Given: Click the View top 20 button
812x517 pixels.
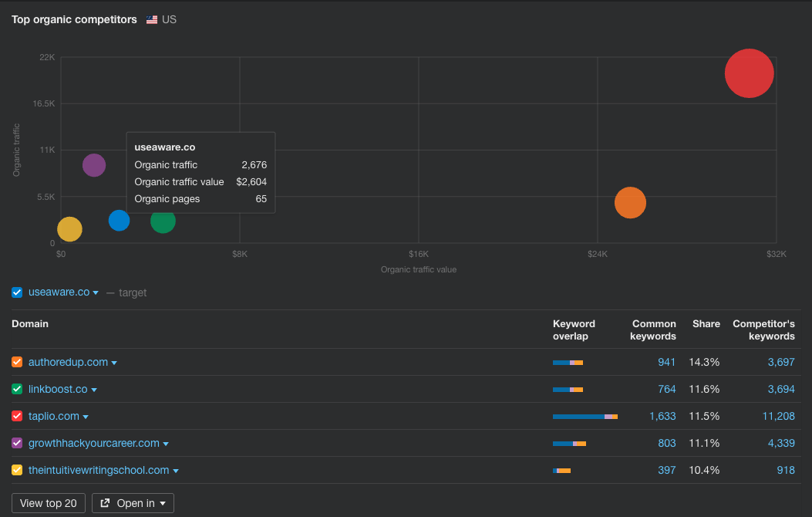Looking at the screenshot, I should (x=48, y=503).
